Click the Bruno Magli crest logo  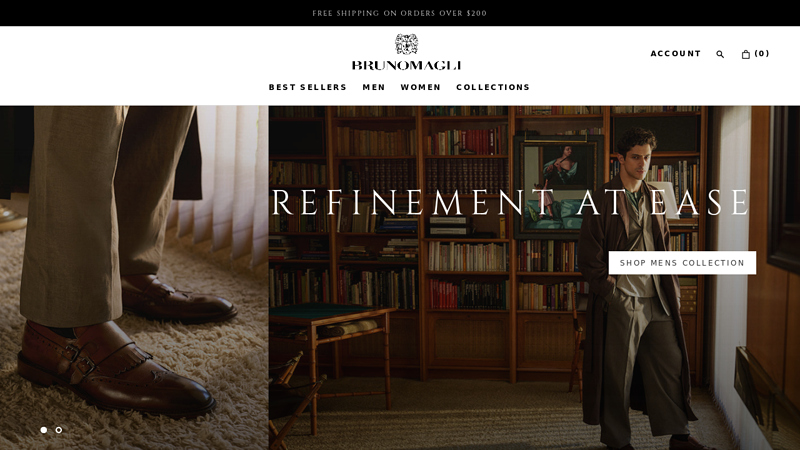pos(407,44)
